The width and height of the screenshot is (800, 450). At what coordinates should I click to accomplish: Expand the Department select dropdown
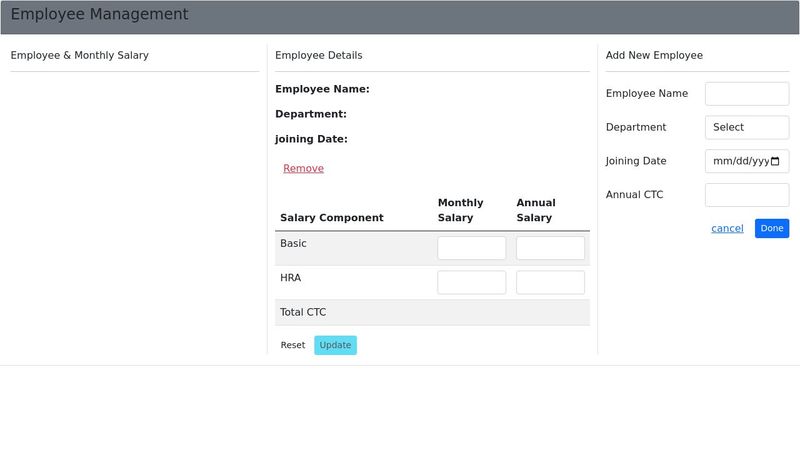[746, 127]
